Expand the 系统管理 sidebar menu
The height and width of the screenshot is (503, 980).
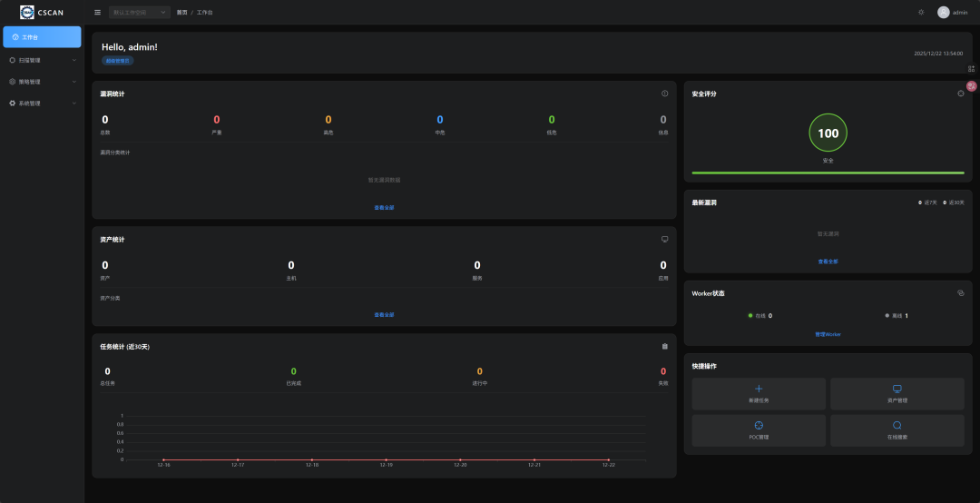(42, 104)
